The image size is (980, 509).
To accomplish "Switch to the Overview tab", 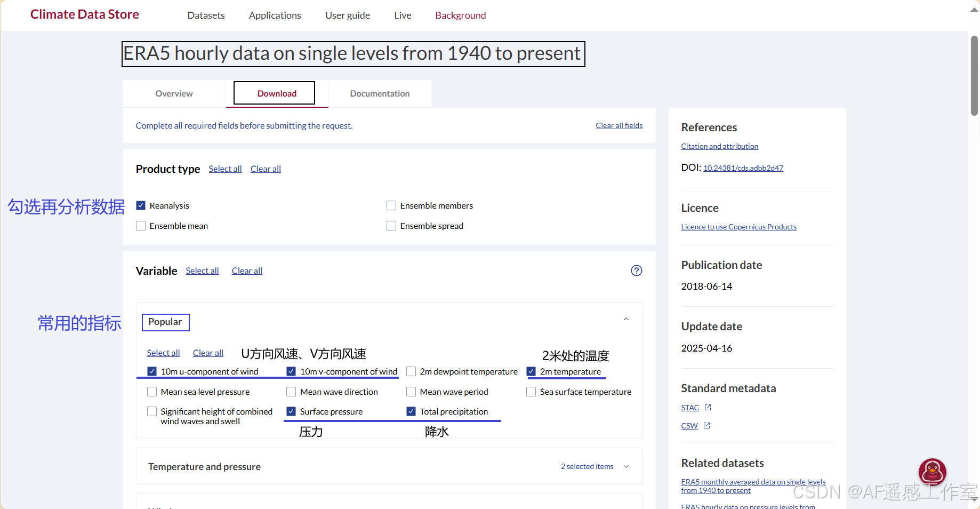I will (x=174, y=93).
